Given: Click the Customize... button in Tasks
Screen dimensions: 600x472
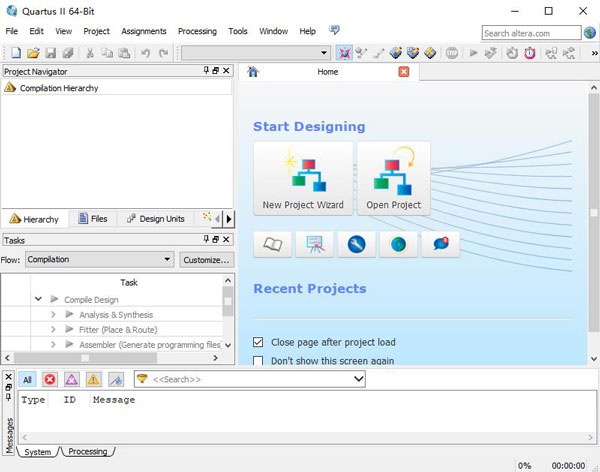Looking at the screenshot, I should click(x=206, y=260).
